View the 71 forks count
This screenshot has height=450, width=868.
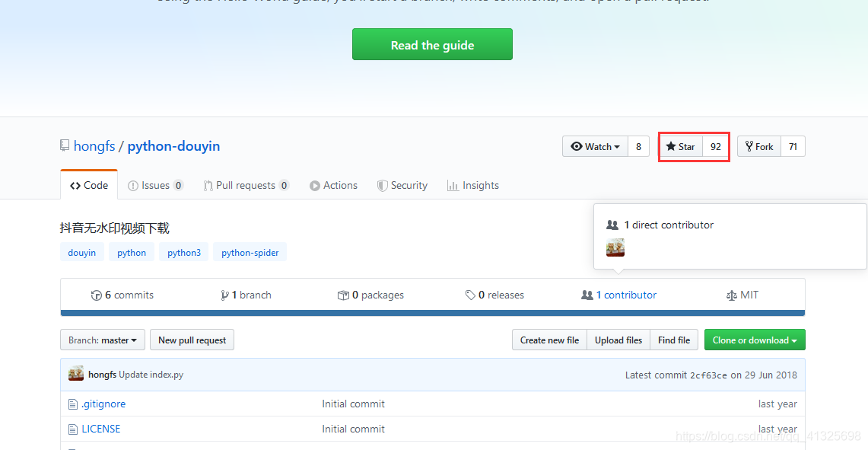[793, 146]
